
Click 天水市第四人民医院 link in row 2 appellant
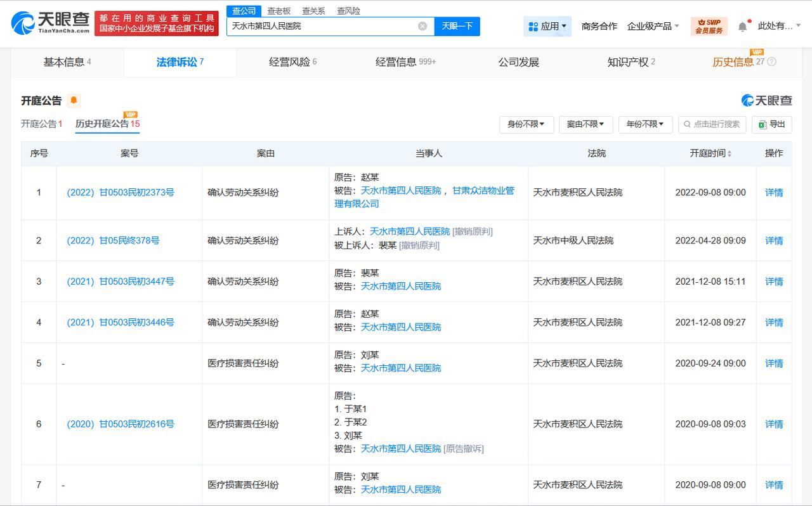(x=410, y=231)
